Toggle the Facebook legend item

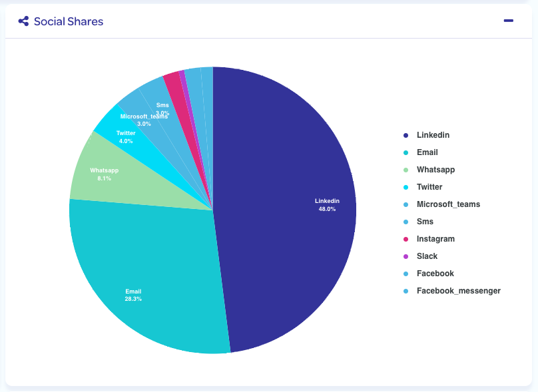tap(435, 274)
